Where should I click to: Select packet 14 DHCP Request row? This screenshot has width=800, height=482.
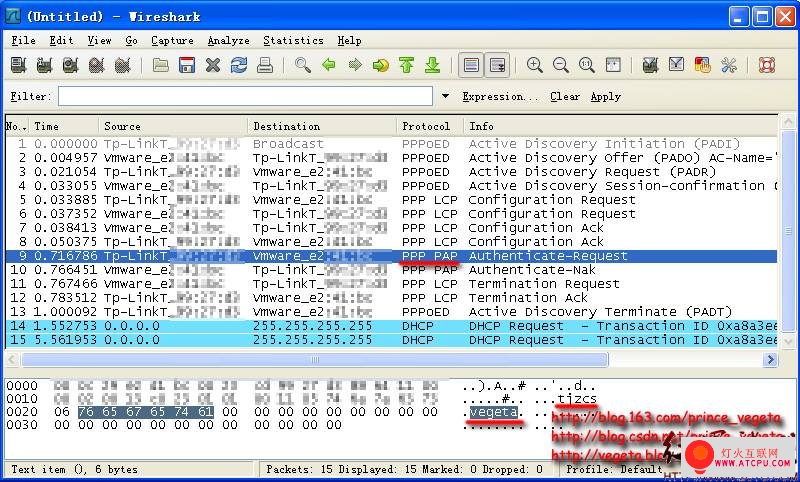(x=391, y=326)
